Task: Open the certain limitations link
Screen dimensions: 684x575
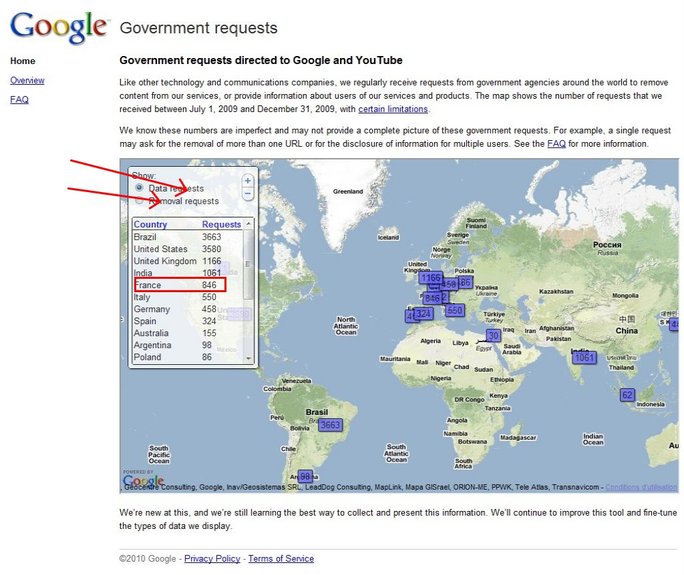Action: click(393, 109)
